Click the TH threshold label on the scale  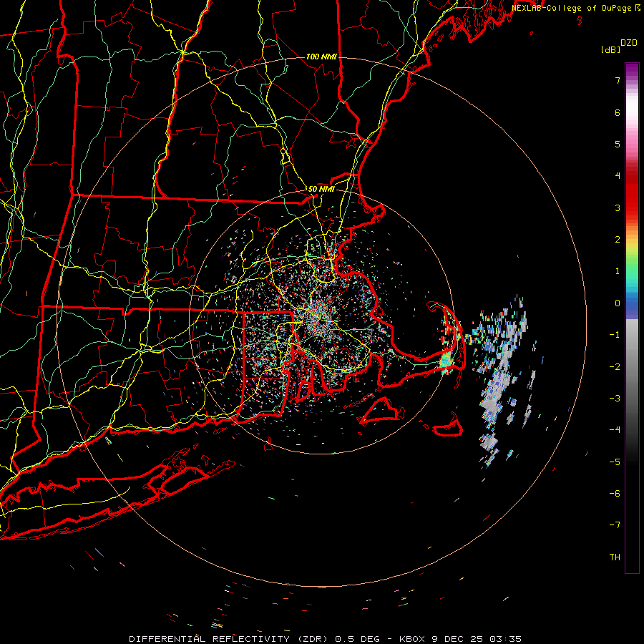[x=615, y=557]
